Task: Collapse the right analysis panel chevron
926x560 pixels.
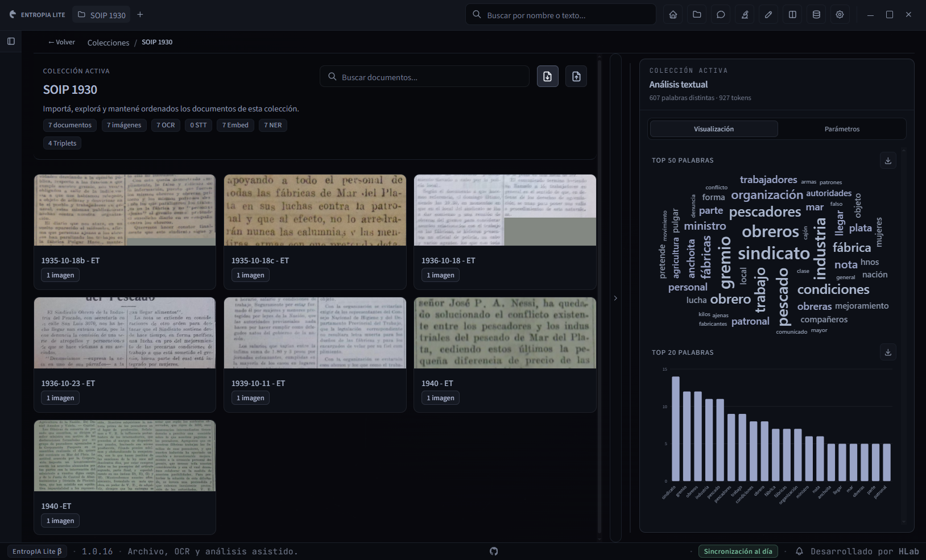Action: [x=615, y=298]
